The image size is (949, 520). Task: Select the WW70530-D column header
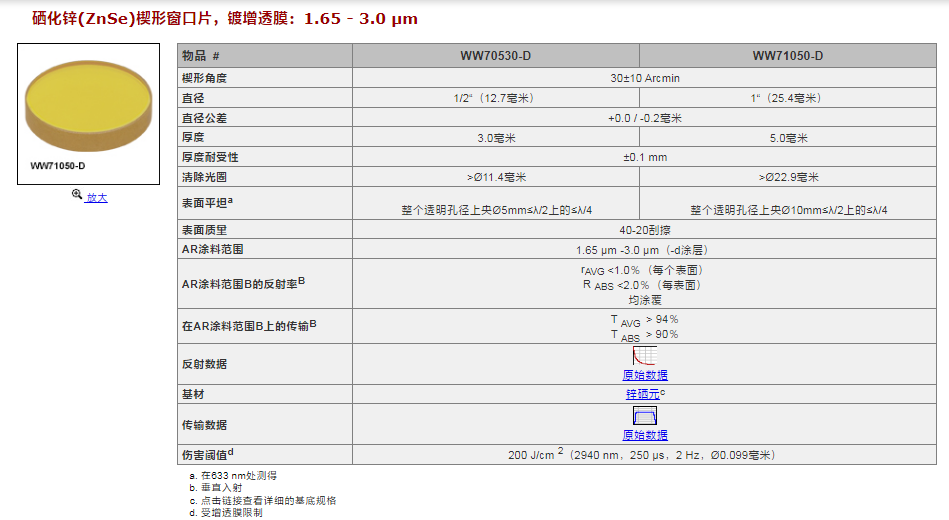[495, 56]
